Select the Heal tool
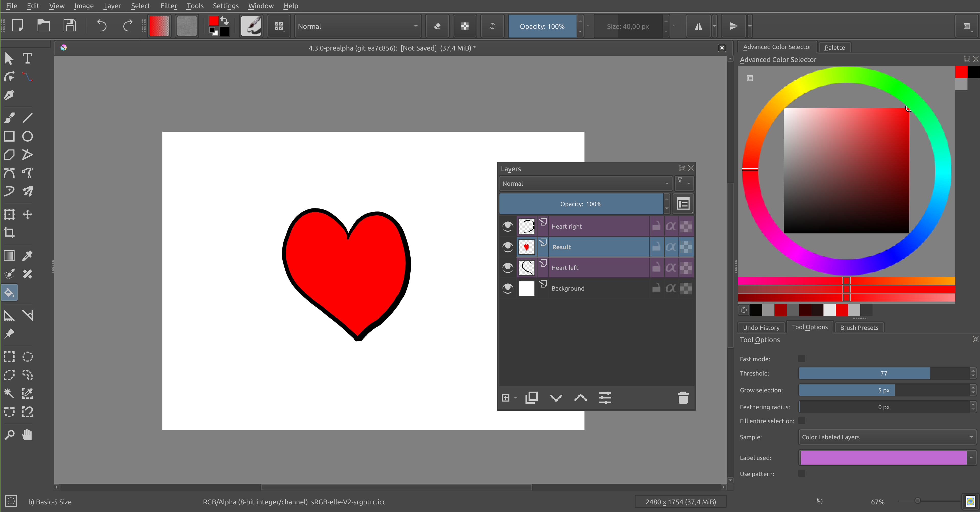The width and height of the screenshot is (980, 512). pyautogui.click(x=27, y=274)
